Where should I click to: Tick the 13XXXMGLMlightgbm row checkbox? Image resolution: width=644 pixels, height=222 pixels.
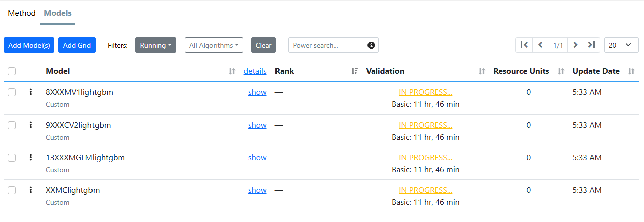point(12,158)
